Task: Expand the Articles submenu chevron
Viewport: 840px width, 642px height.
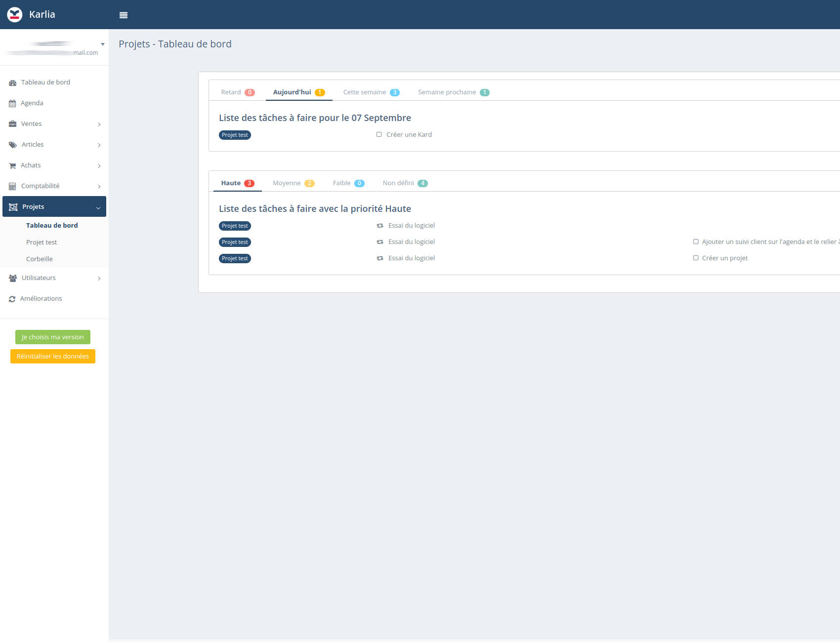Action: 99,145
